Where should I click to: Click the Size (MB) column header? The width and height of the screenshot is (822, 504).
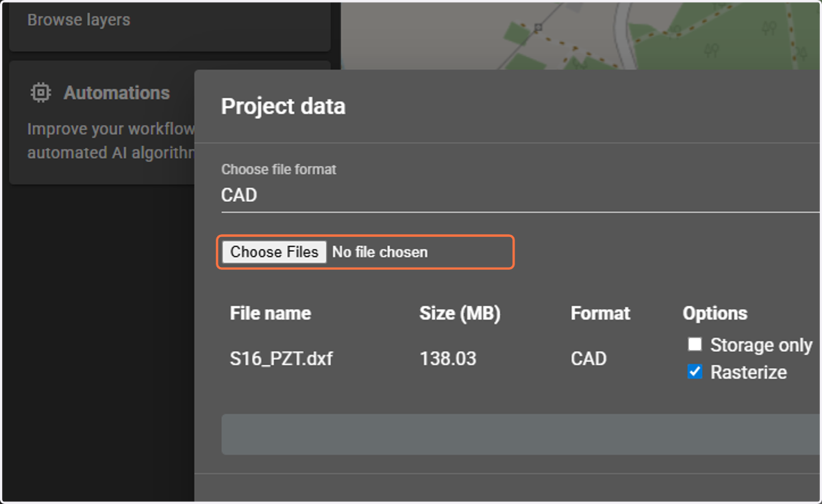tap(460, 314)
